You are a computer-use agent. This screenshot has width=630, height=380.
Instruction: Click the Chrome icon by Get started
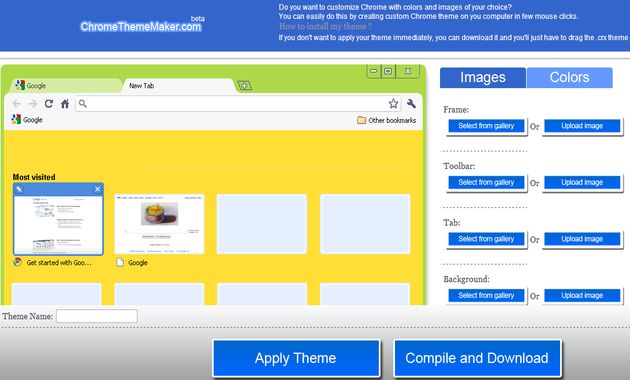point(17,262)
